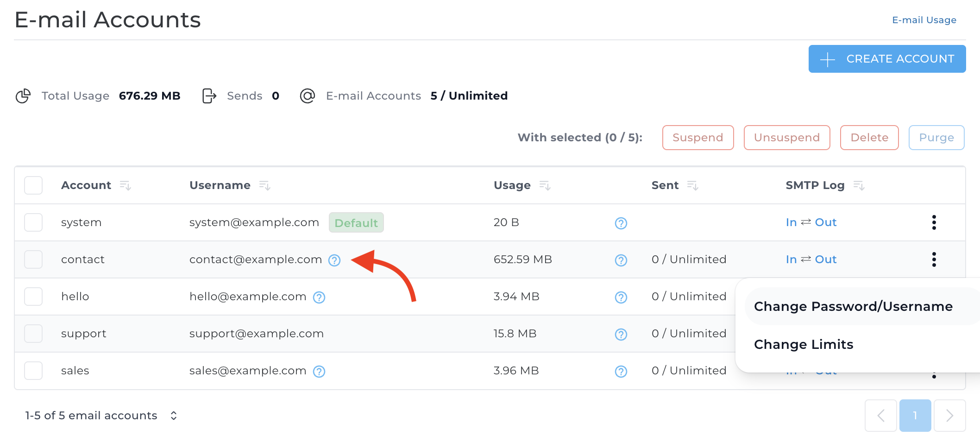Open the rows-per-page selector for email accounts
This screenshot has height=442, width=980.
click(173, 416)
